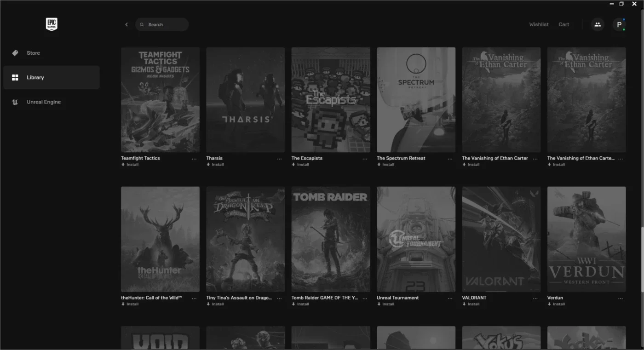
Task: Open Unreal Tournament more options menu
Action: tap(450, 298)
